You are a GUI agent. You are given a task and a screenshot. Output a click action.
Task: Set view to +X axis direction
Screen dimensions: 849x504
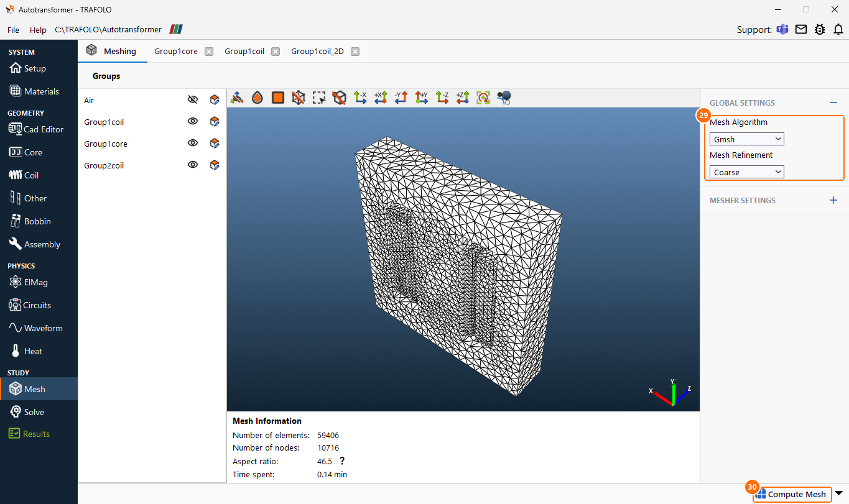pos(381,98)
